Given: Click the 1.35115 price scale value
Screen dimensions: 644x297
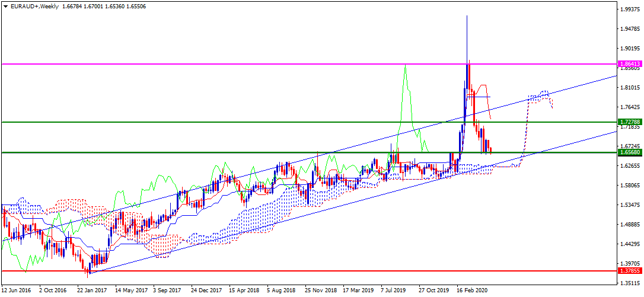Looking at the screenshot, I should (x=630, y=283).
